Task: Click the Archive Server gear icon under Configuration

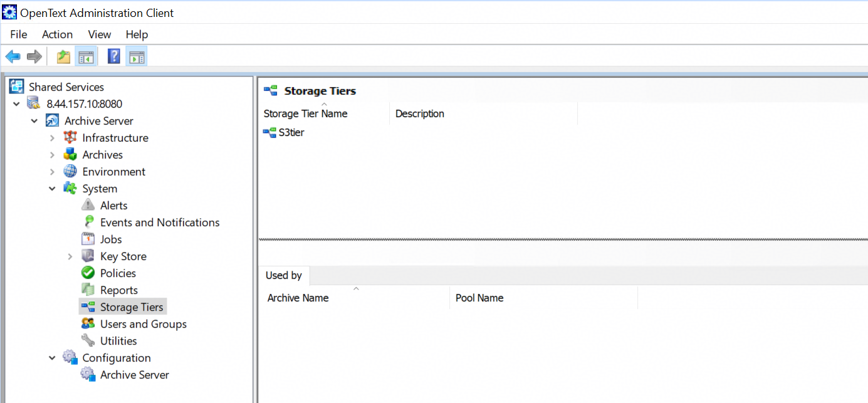Action: [x=88, y=374]
